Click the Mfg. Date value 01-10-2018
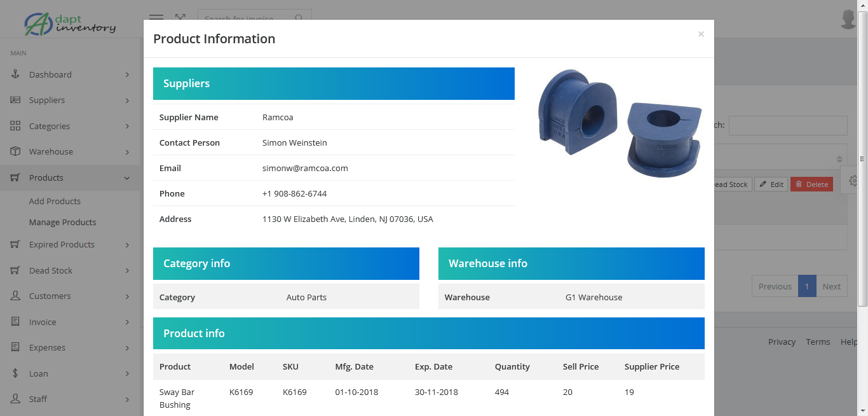 (x=356, y=392)
